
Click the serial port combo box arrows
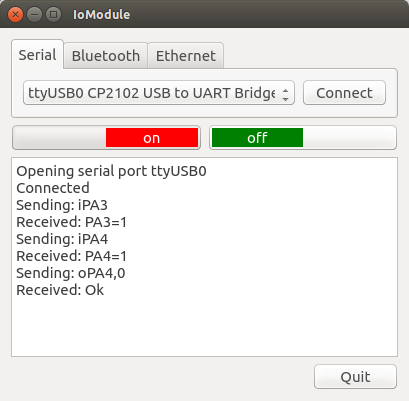[285, 93]
